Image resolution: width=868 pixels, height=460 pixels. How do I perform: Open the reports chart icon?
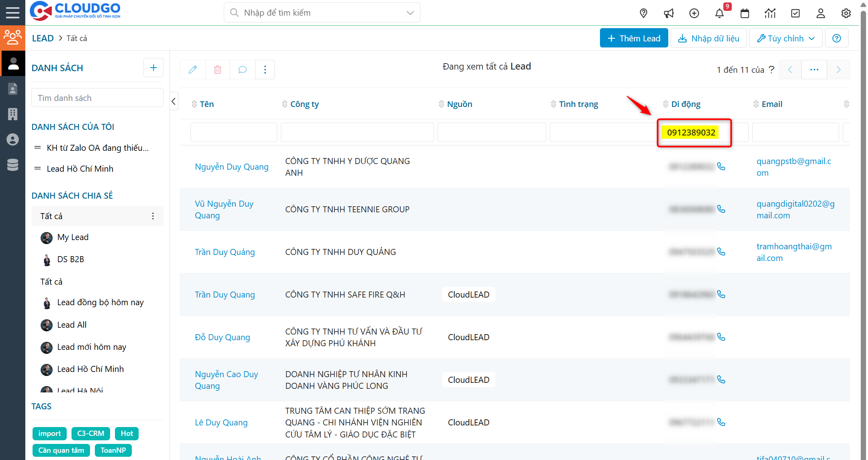point(770,13)
